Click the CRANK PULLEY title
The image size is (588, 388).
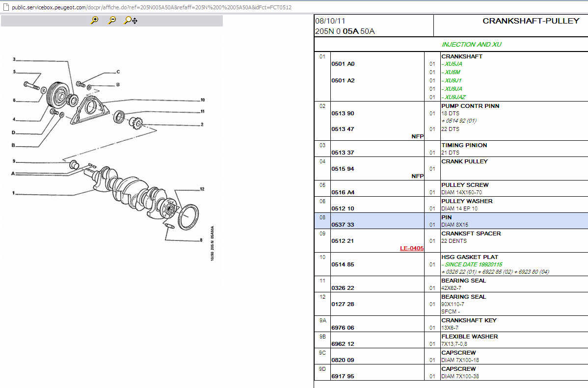pyautogui.click(x=465, y=161)
